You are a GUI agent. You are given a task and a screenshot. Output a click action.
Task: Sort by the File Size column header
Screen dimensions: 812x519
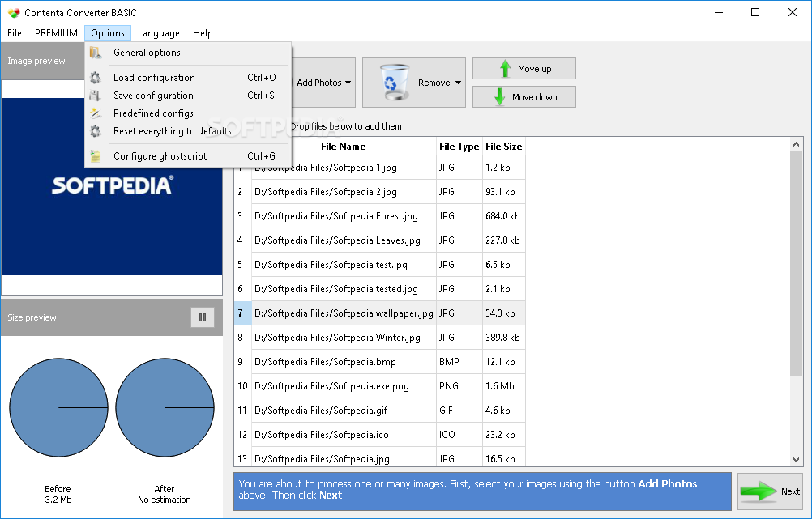click(x=503, y=147)
